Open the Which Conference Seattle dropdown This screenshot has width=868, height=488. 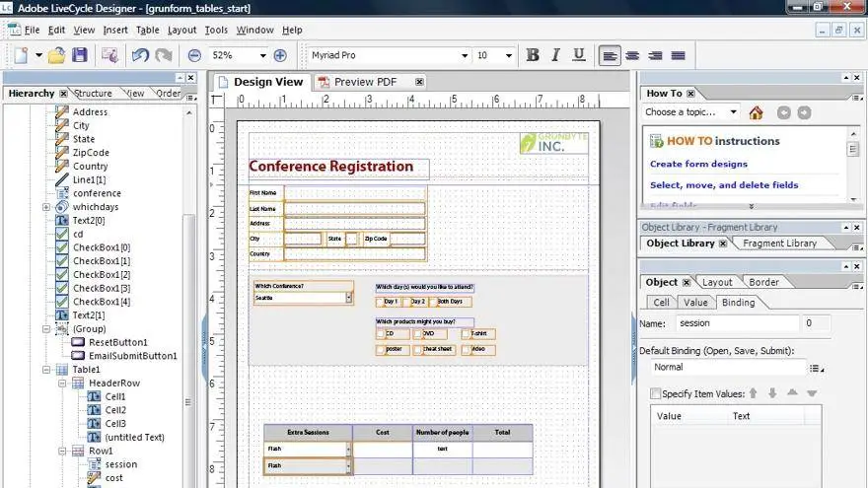[x=349, y=298]
